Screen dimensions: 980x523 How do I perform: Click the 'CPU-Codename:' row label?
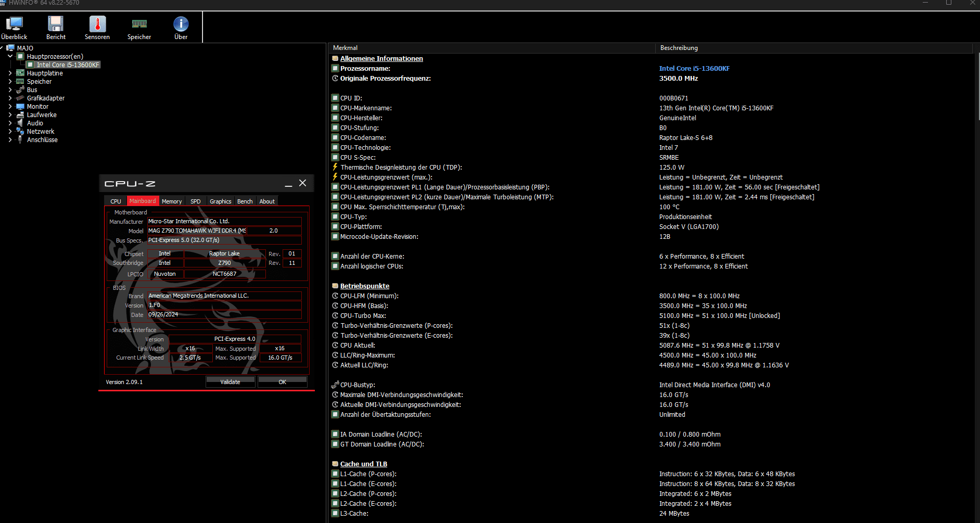click(363, 137)
